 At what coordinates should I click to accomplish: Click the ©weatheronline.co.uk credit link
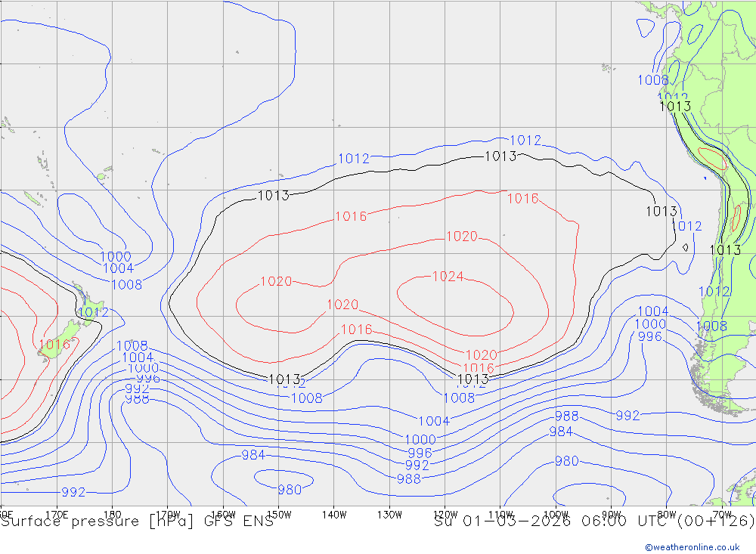pos(692,547)
